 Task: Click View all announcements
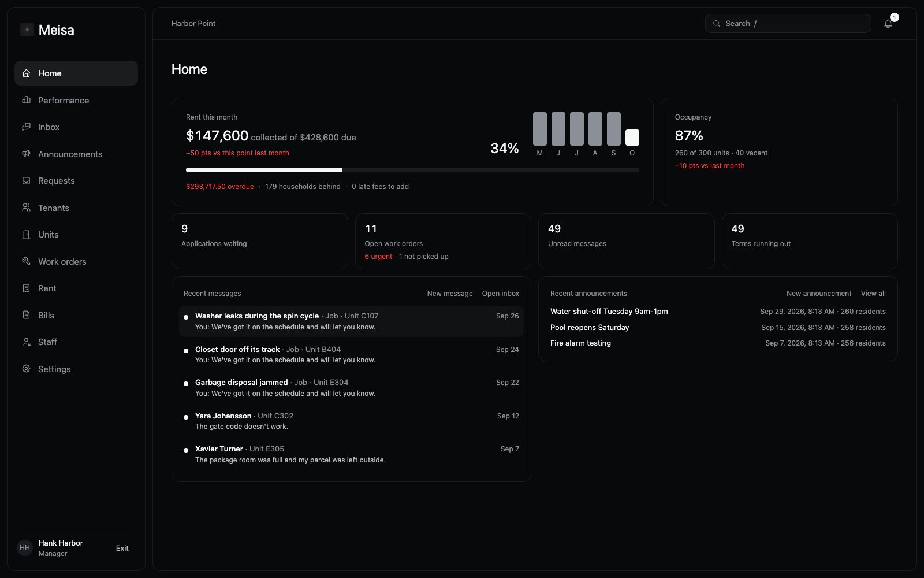click(x=873, y=294)
